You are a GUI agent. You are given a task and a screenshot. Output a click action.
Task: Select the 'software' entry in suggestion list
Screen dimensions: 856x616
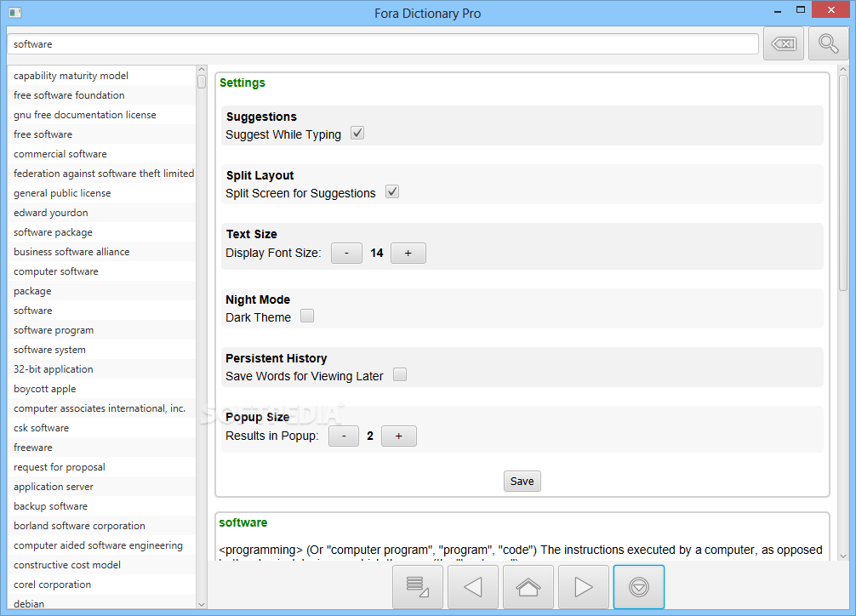click(101, 311)
